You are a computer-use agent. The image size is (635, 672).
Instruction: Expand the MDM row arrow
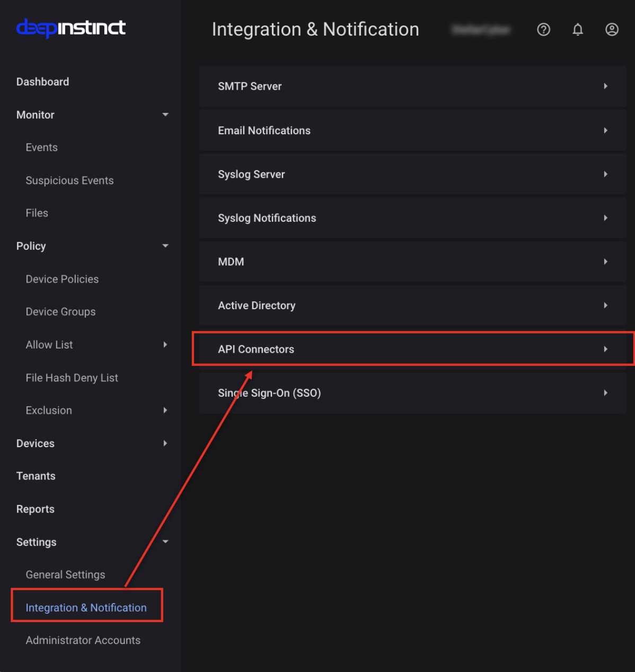[x=605, y=261]
